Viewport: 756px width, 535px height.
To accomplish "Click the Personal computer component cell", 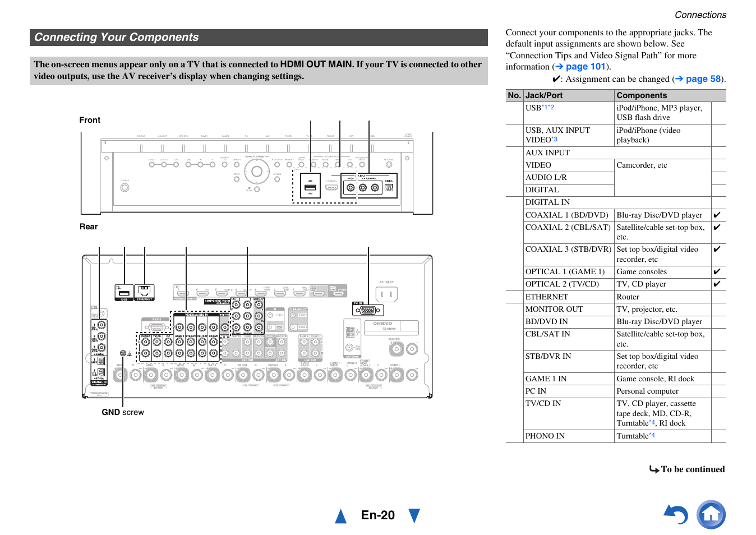I will coord(663,391).
